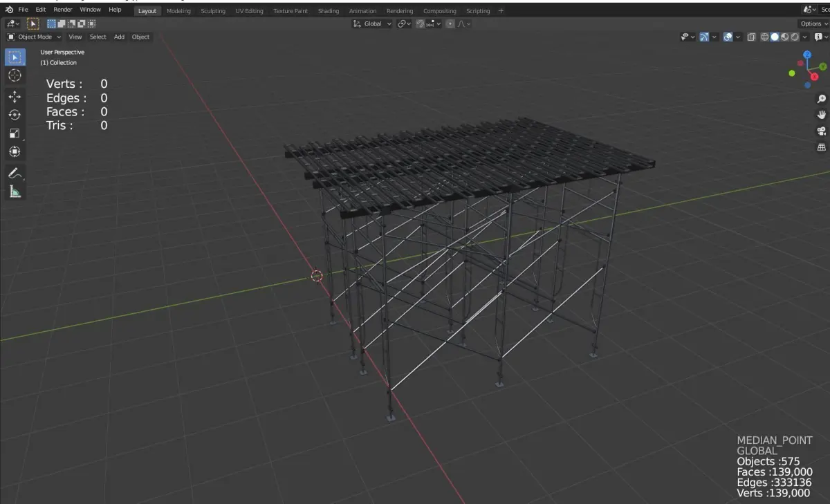Toggle viewport overlays display
The image size is (830, 504).
[728, 37]
